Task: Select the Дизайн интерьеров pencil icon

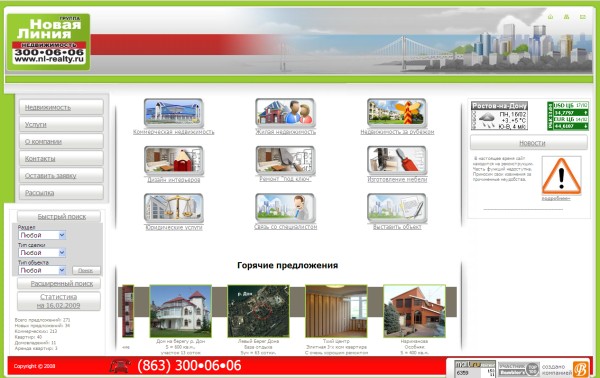Action: point(174,160)
